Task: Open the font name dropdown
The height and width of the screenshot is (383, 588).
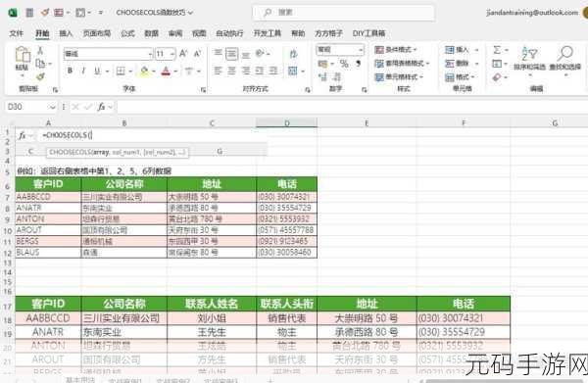Action: [150, 54]
